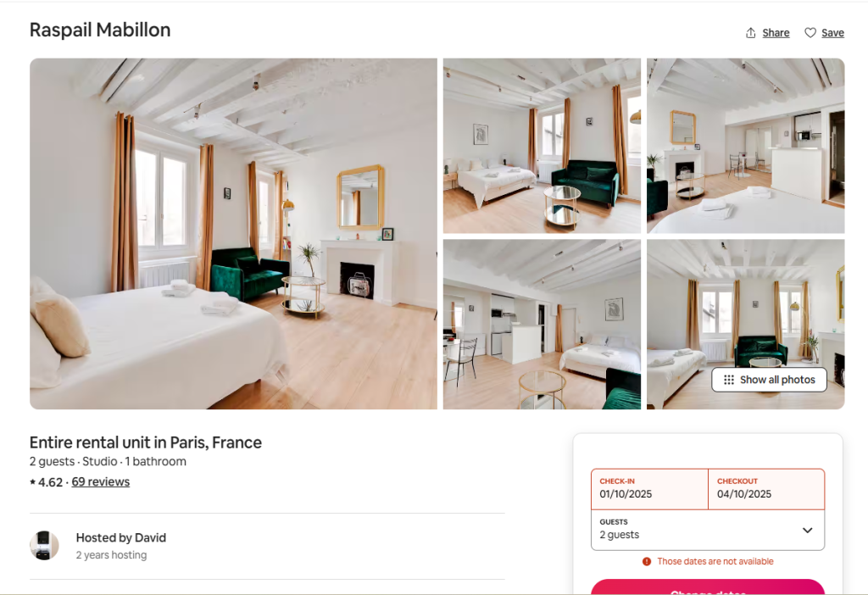Click the red unavailable dates warning icon
Viewport: 868px width, 595px height.
(x=647, y=561)
